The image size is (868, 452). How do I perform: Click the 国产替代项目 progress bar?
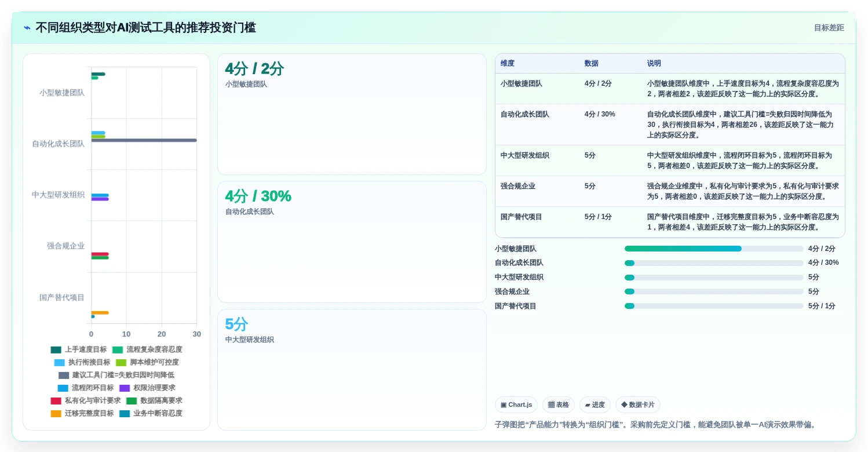[714, 306]
